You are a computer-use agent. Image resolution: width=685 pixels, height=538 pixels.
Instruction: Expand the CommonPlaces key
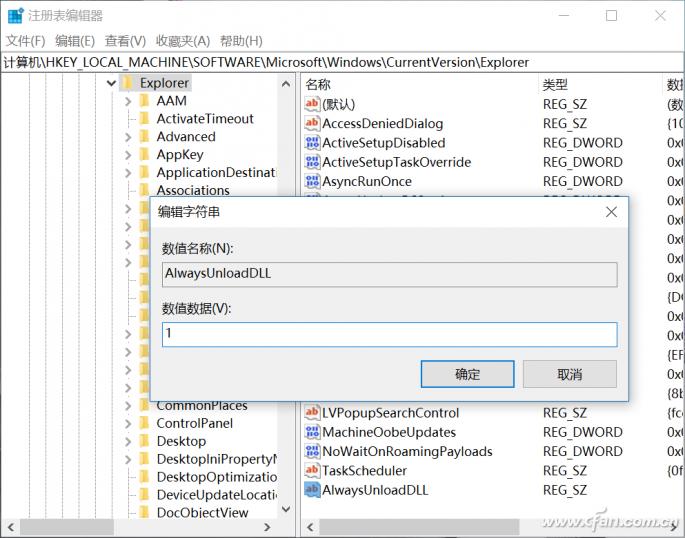(128, 406)
